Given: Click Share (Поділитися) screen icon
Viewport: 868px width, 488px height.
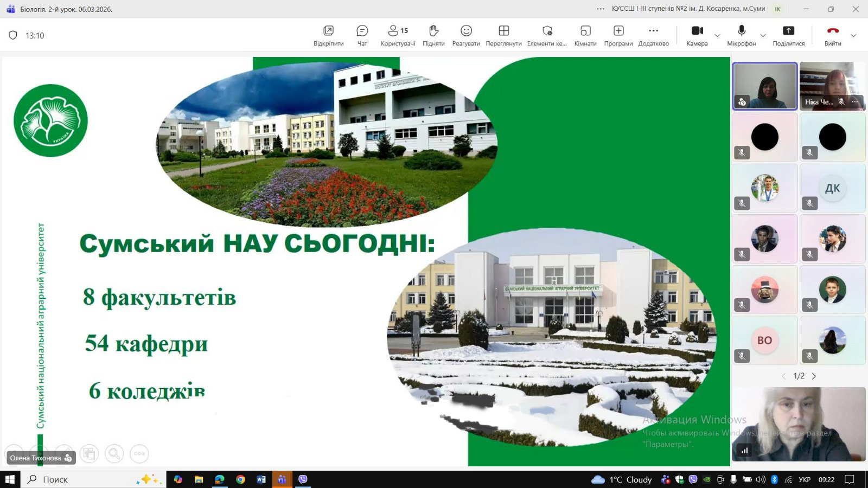Looking at the screenshot, I should 788,35.
